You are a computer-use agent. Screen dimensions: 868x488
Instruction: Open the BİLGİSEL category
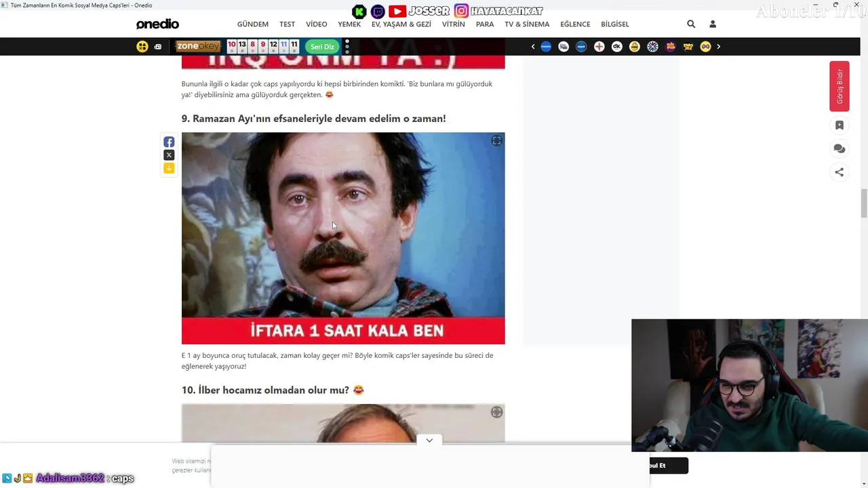(x=615, y=24)
